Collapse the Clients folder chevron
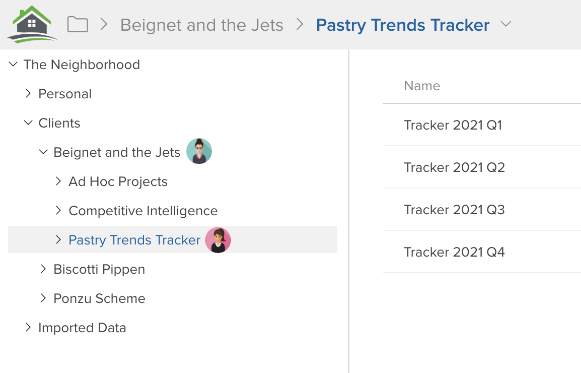 click(x=28, y=123)
